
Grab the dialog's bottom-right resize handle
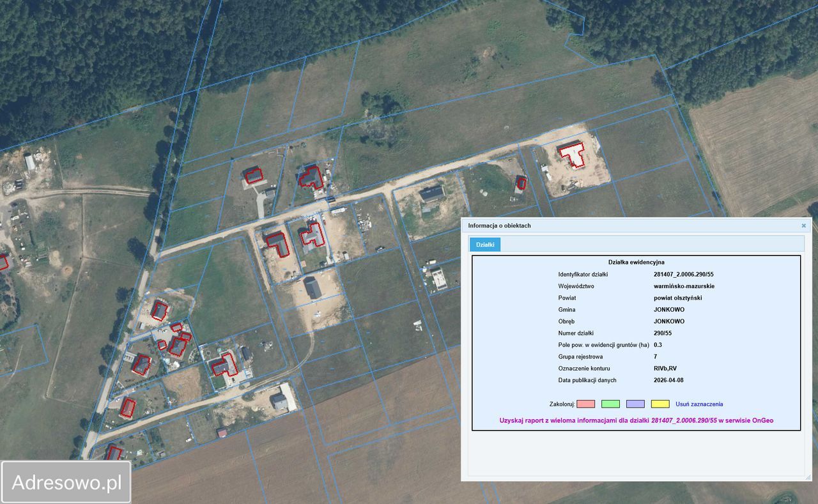807,477
